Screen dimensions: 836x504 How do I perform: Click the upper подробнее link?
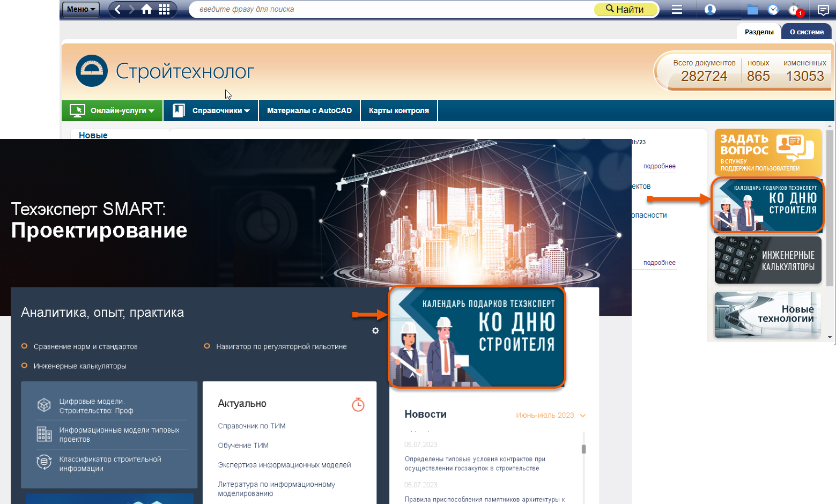click(659, 166)
